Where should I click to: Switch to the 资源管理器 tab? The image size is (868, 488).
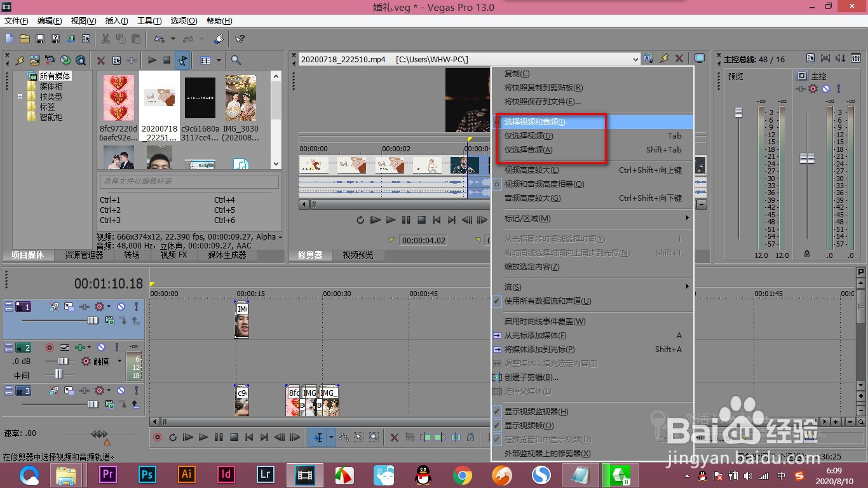coord(84,255)
